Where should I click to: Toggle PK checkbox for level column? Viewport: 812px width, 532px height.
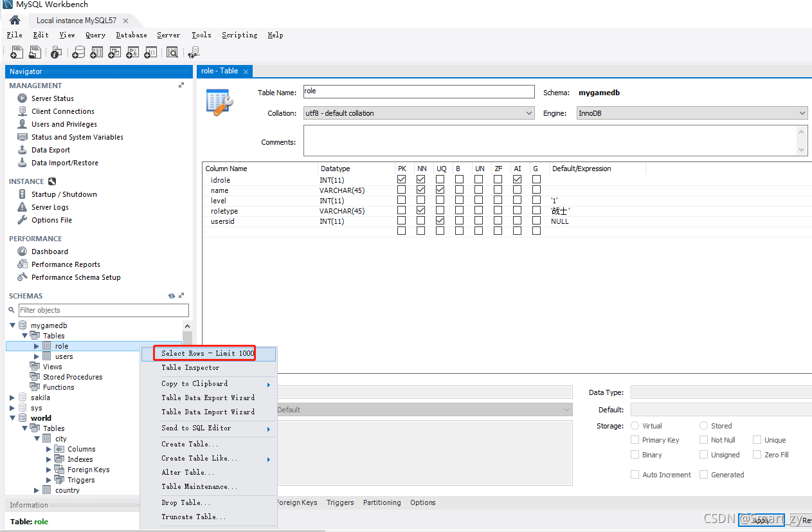[402, 200]
